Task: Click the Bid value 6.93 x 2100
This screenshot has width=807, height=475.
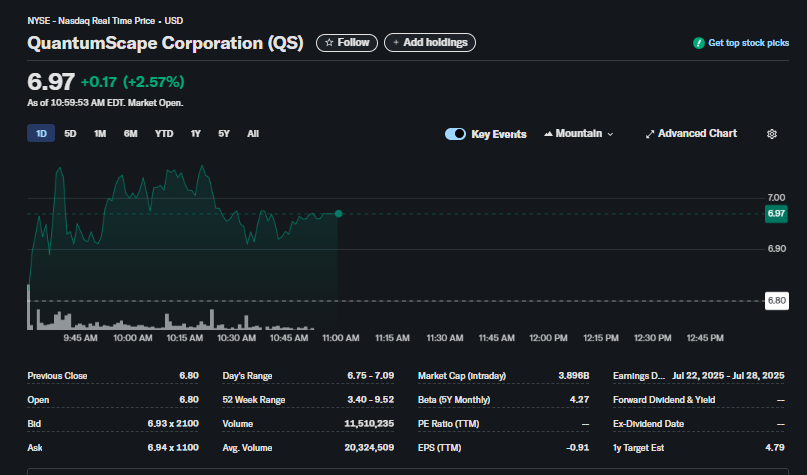Action: click(x=173, y=424)
